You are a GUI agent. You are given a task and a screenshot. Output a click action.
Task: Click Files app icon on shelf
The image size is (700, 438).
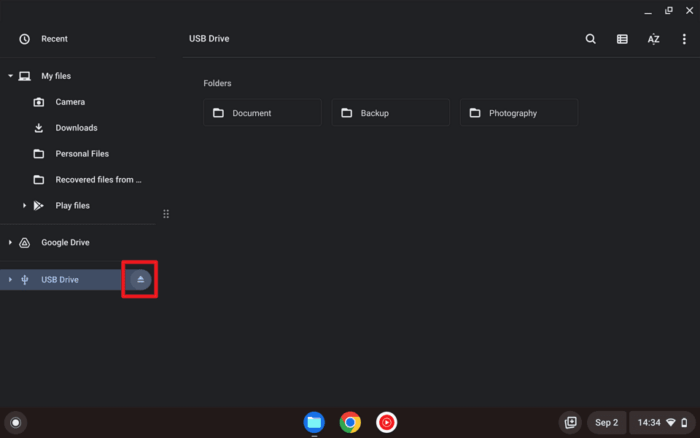[x=314, y=422]
